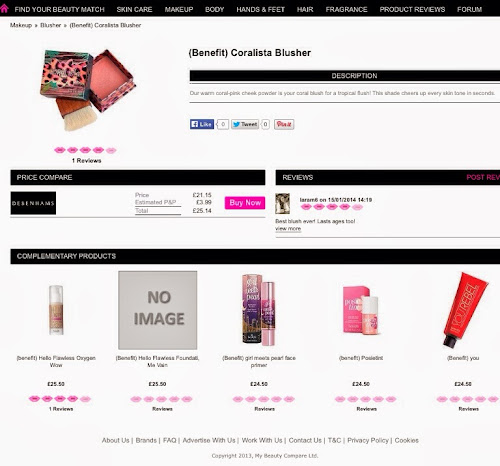Open the SKIN CARE menu
Image resolution: width=500 pixels, height=466 pixels.
[x=134, y=9]
